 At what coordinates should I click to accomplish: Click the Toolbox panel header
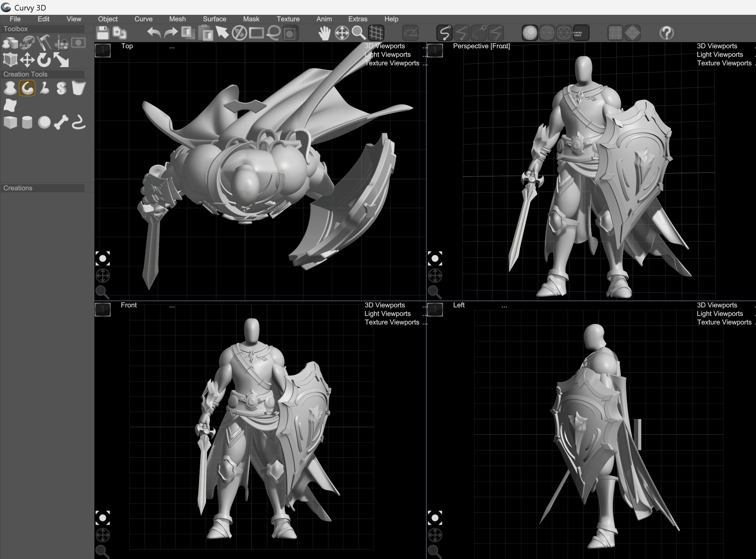click(43, 29)
